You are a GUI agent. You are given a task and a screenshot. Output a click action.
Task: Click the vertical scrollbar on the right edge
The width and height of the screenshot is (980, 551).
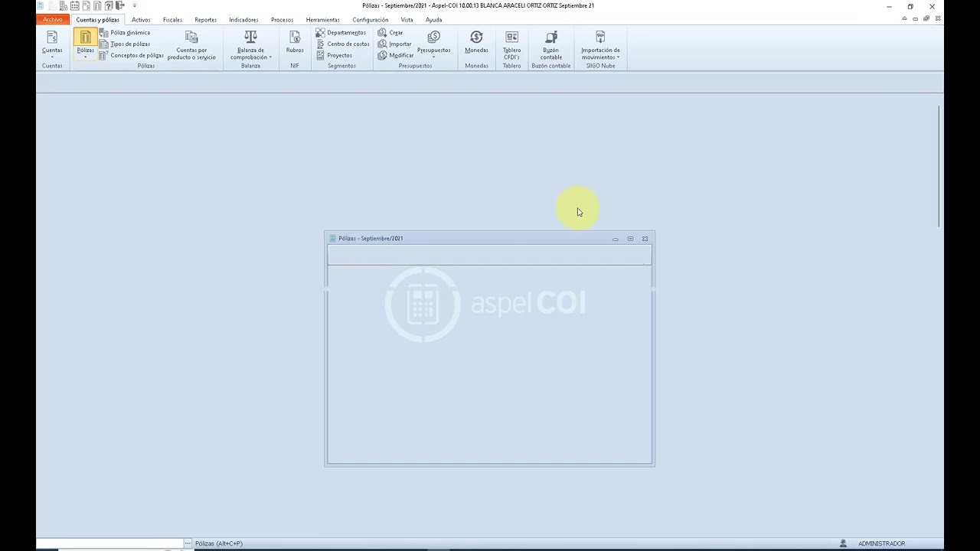click(x=940, y=165)
